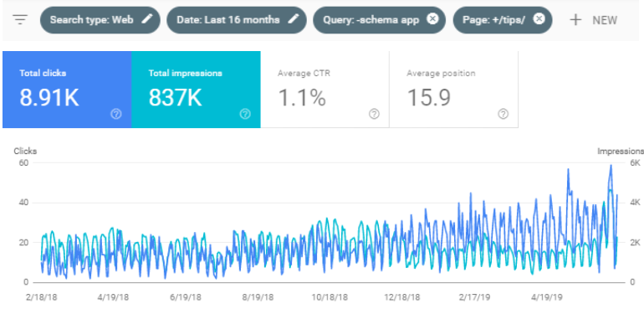Image resolution: width=644 pixels, height=314 pixels.
Task: Open the Date: Last 16 months chip
Action: click(x=237, y=19)
